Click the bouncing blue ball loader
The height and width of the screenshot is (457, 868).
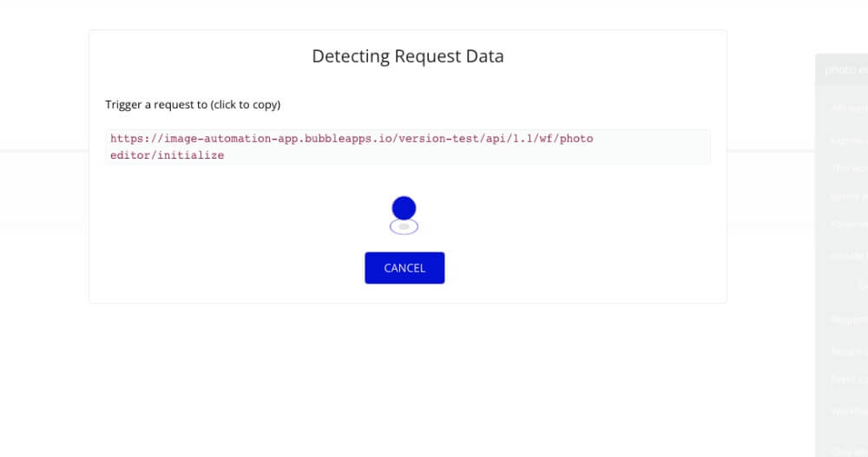click(x=404, y=207)
